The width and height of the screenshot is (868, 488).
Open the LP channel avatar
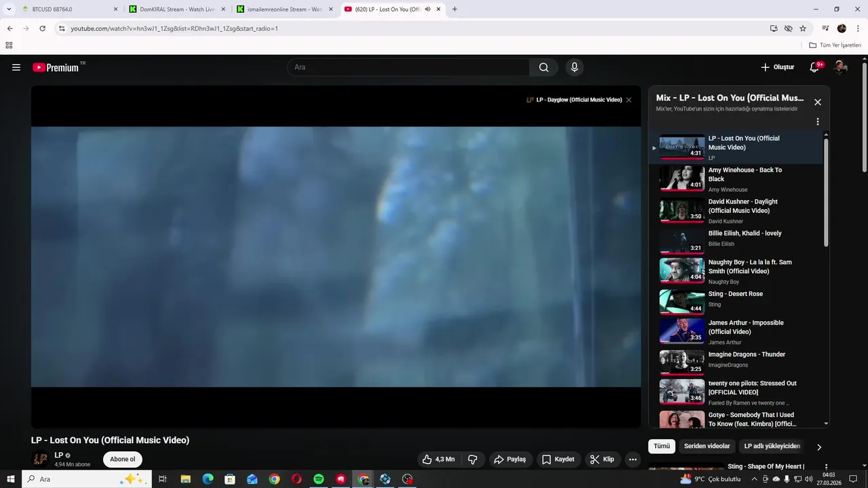(x=40, y=460)
